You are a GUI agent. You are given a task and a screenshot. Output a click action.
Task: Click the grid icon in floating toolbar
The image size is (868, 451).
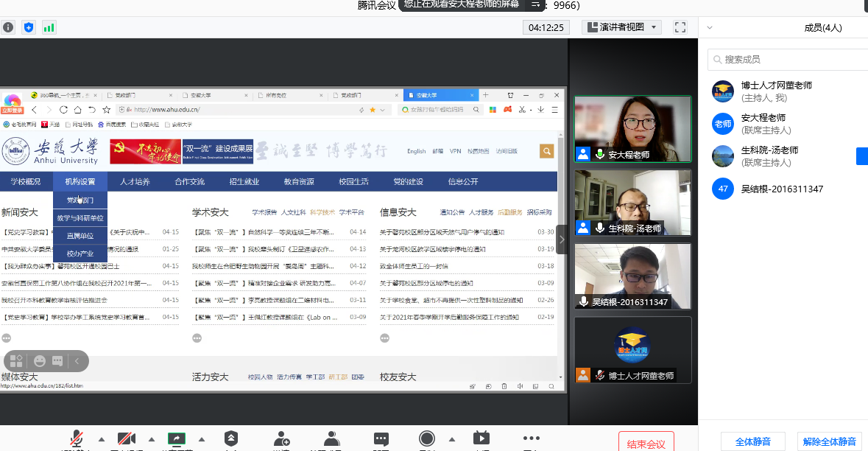(x=17, y=361)
